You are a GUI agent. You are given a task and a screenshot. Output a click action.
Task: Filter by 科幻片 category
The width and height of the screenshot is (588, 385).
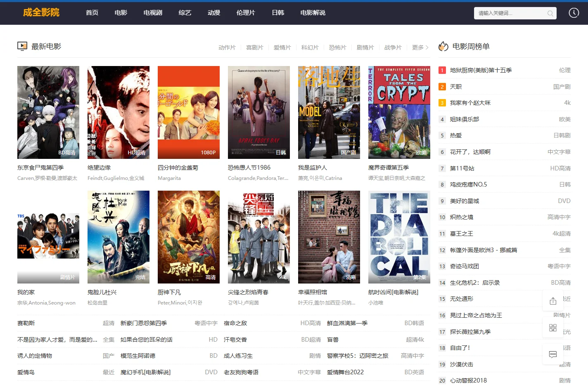point(310,47)
